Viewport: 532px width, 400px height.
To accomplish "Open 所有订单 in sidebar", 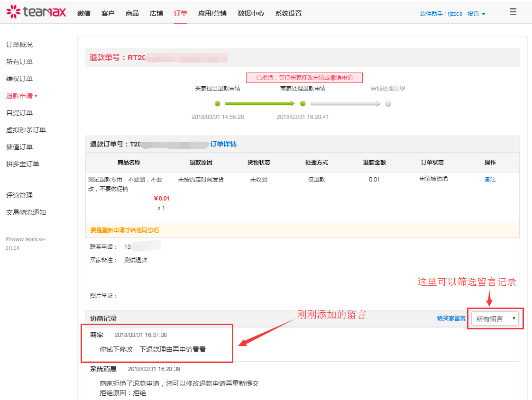I will [x=19, y=62].
